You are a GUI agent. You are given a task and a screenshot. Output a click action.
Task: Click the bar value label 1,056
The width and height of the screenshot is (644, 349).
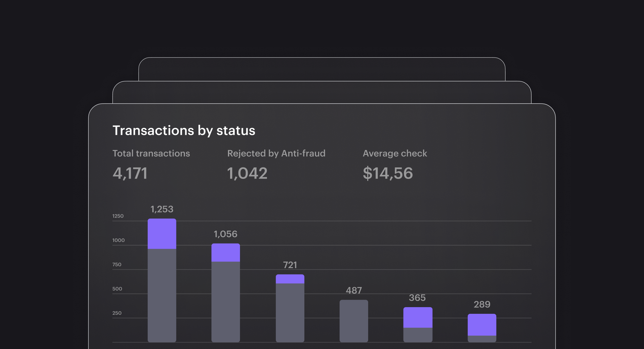[225, 234]
